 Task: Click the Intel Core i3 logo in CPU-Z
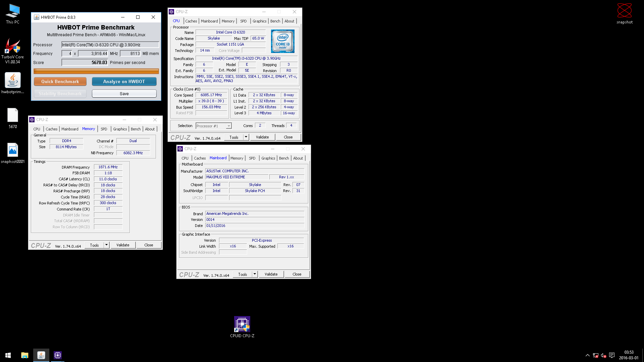click(283, 41)
